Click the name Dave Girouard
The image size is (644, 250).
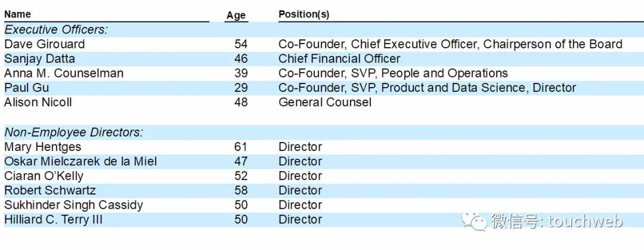(x=45, y=44)
